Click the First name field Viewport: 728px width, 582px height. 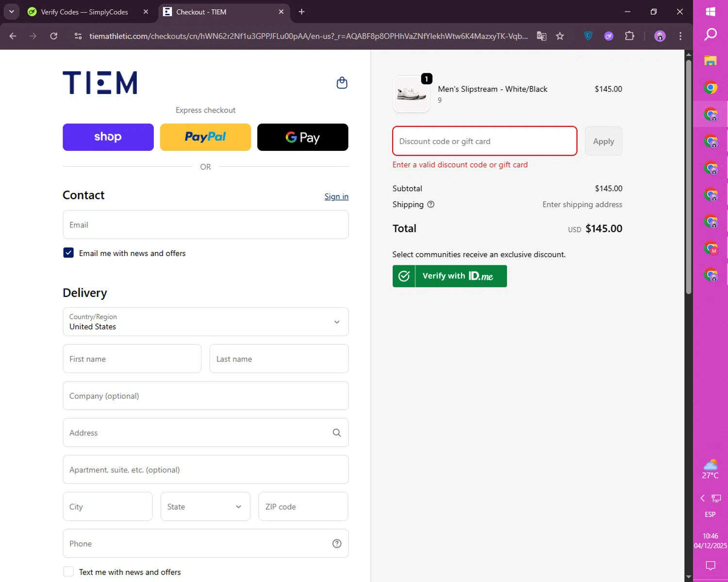(x=132, y=359)
